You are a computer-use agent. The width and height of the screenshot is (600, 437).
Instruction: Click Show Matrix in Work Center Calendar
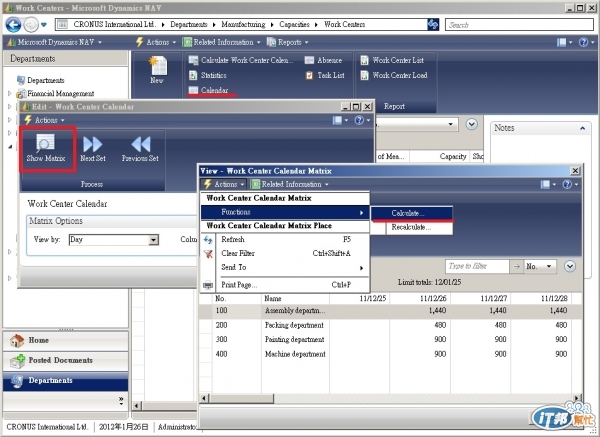pos(46,148)
